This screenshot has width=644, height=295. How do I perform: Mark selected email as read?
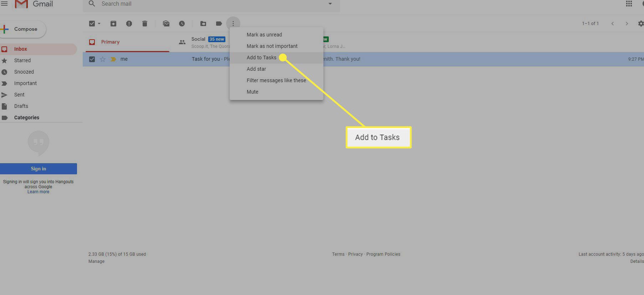(166, 24)
